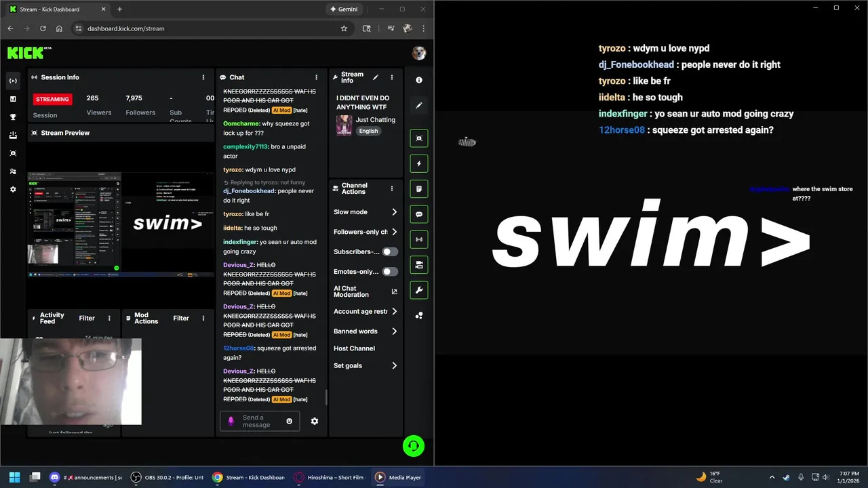Open Activity Feed three-dot menu

(109, 318)
